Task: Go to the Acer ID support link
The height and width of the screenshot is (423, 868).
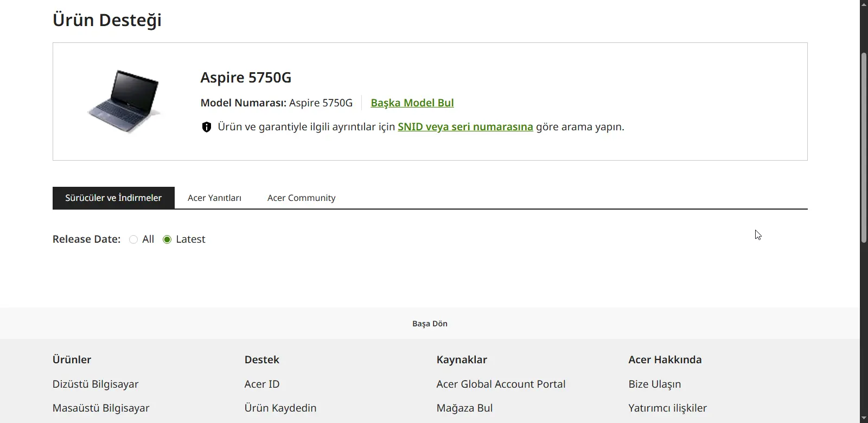Action: coord(262,384)
